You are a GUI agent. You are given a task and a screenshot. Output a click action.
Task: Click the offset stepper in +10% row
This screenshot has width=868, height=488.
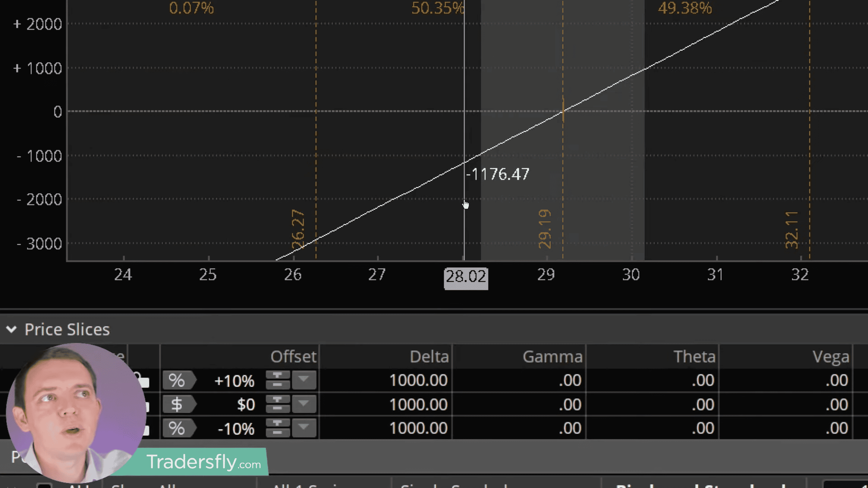click(278, 380)
